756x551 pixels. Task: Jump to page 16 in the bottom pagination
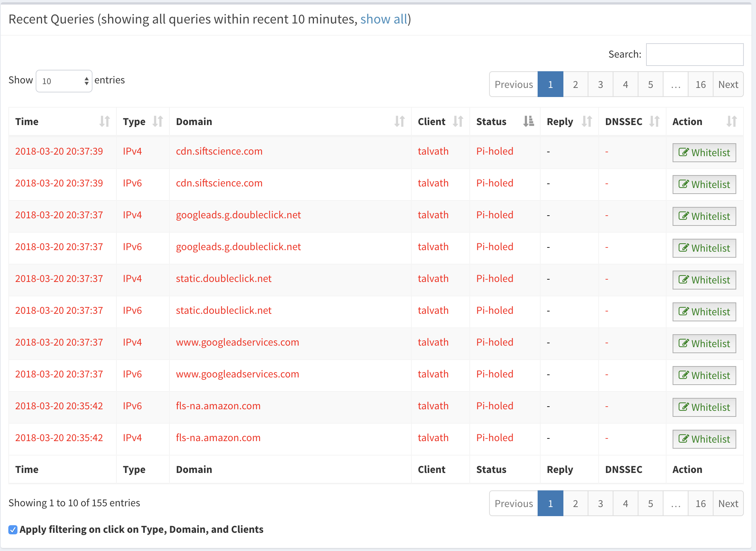coord(700,504)
